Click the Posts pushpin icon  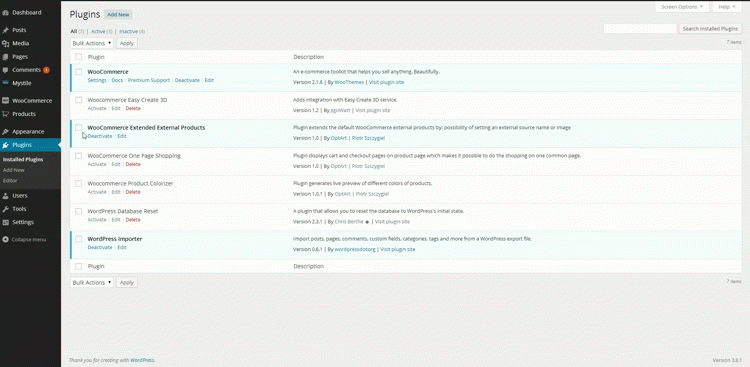(5, 30)
